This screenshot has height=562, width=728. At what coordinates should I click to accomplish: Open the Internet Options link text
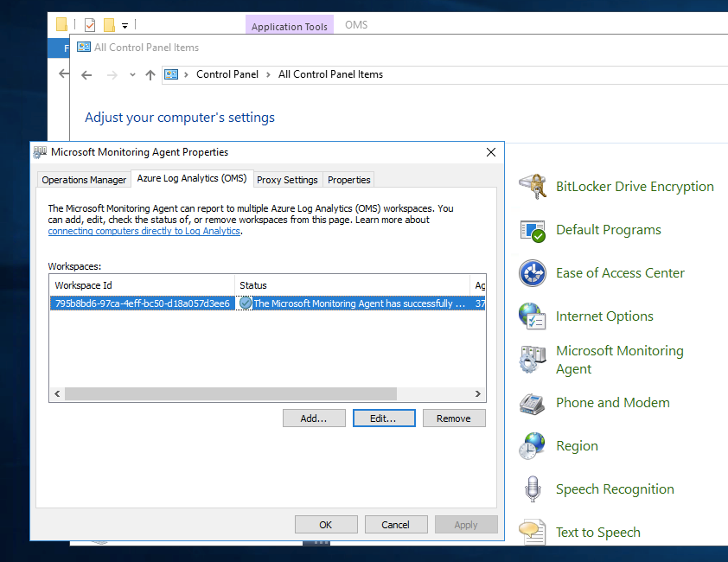pos(604,316)
